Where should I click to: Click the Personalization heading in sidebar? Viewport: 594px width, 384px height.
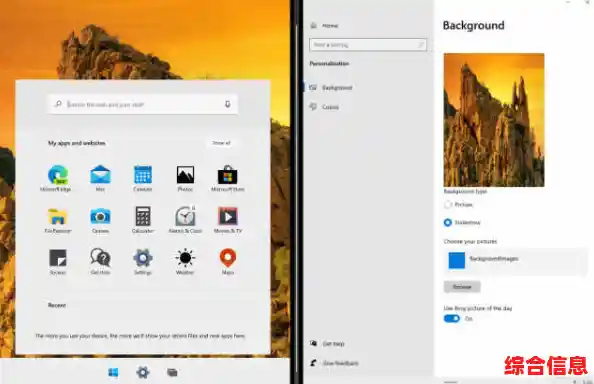click(x=329, y=63)
